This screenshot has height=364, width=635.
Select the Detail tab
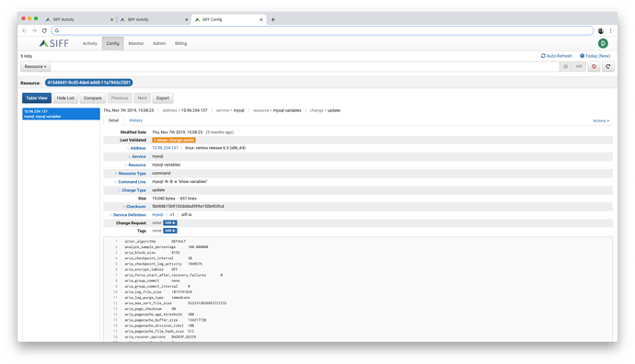coord(113,120)
